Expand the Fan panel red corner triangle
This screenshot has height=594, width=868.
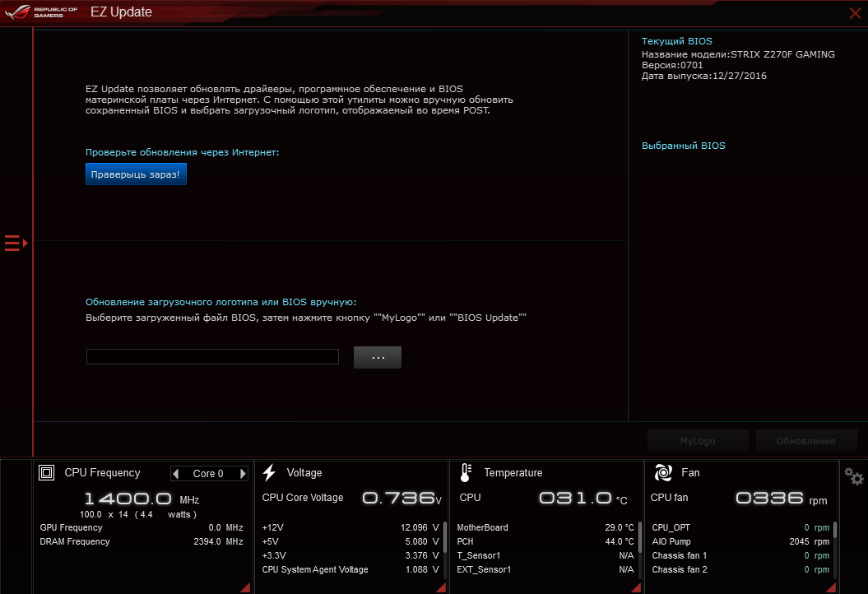(831, 587)
